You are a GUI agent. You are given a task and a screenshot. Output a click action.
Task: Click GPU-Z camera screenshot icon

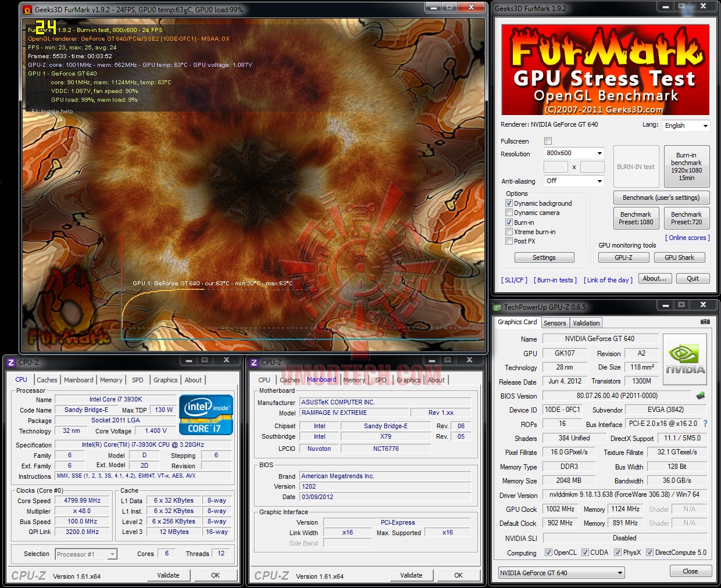[705, 321]
